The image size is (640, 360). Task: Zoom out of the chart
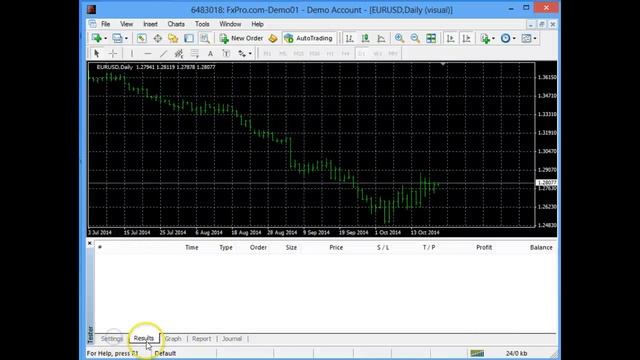coord(415,38)
